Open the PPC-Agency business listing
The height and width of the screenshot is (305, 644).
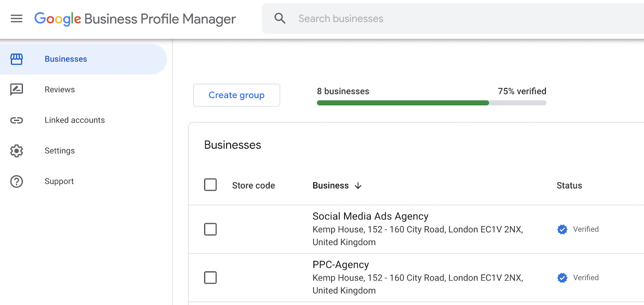pyautogui.click(x=341, y=265)
